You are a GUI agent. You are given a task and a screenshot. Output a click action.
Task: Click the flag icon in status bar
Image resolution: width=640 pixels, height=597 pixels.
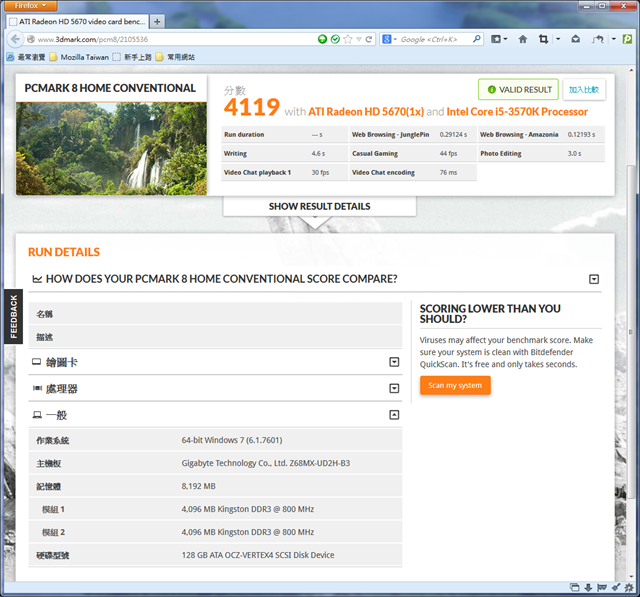(x=602, y=588)
